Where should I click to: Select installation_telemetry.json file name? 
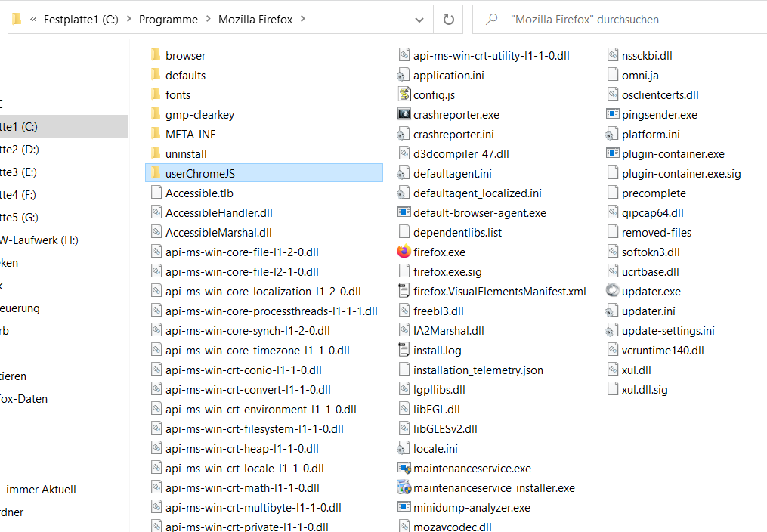[x=478, y=370]
